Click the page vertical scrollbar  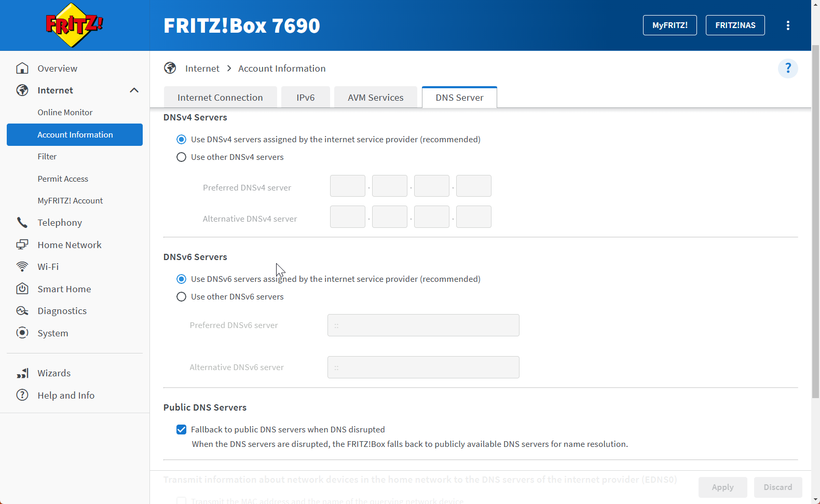tap(815, 223)
